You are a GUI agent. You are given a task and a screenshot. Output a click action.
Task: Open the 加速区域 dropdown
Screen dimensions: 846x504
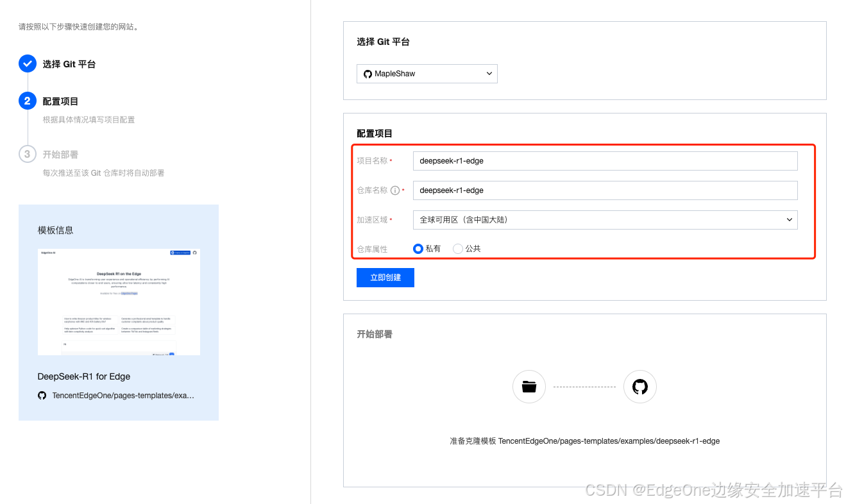point(605,220)
